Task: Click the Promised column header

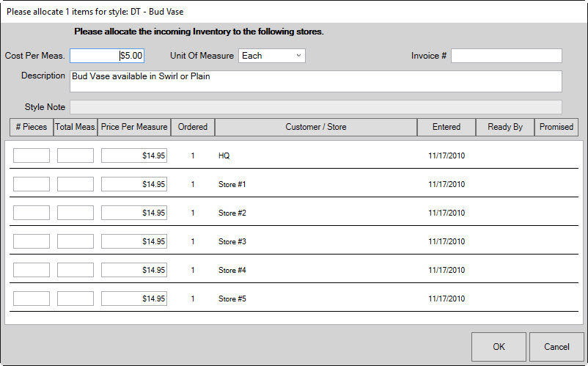Action: click(556, 127)
